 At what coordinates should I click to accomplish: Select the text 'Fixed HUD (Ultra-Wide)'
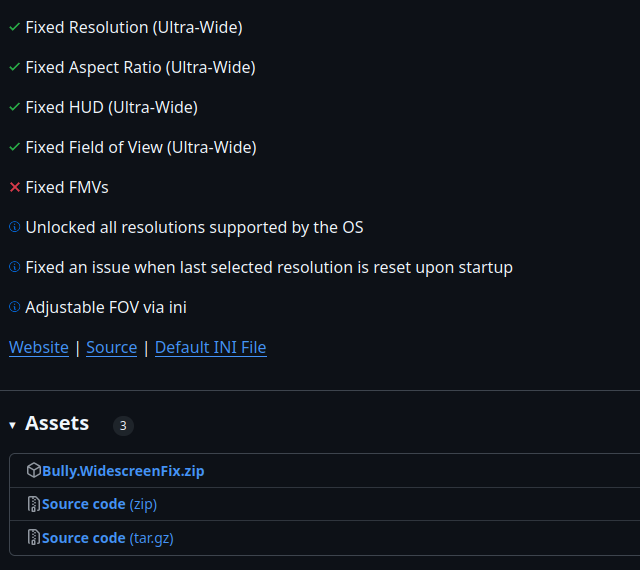click(x=111, y=108)
